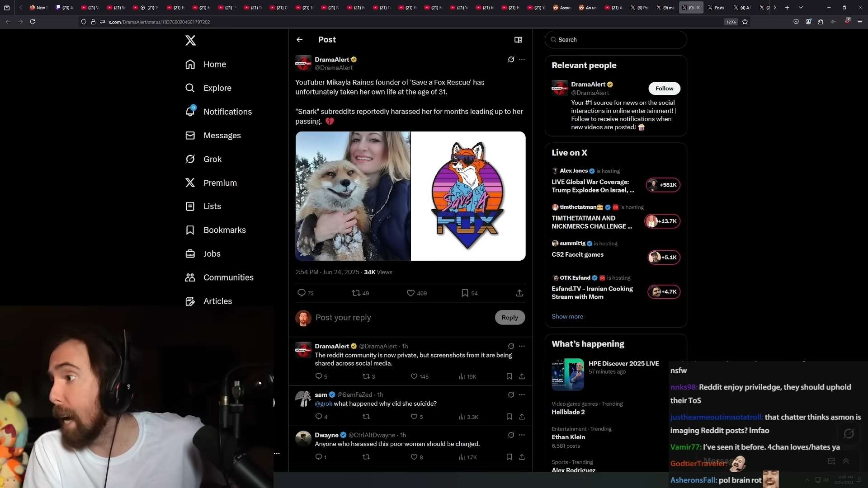Open the fox and woman photo

pos(353,196)
